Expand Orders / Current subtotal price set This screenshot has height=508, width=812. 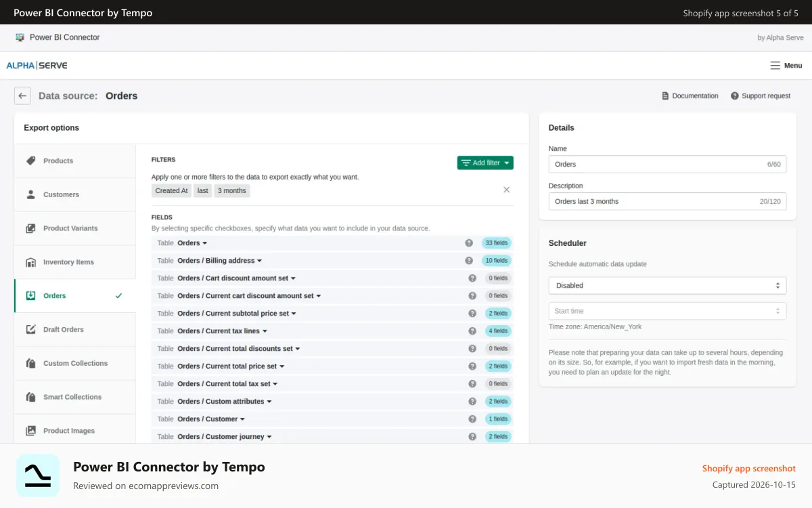click(237, 314)
